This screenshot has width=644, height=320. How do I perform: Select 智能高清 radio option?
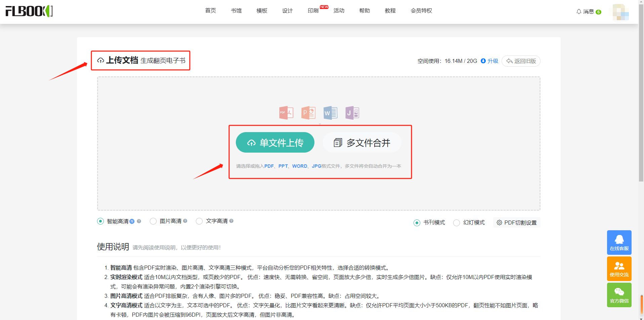point(100,221)
